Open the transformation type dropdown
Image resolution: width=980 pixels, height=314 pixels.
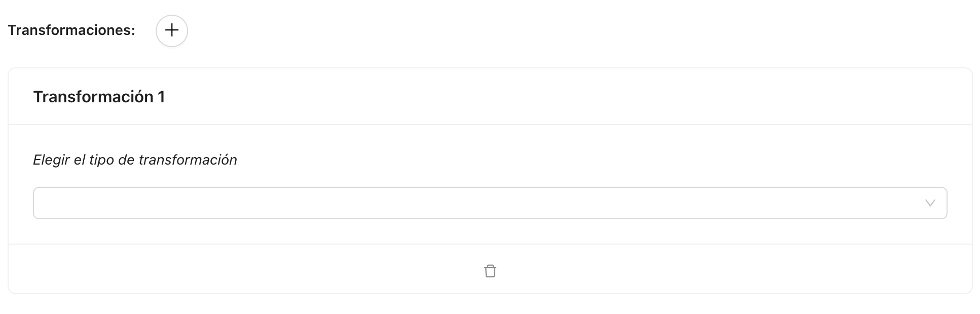(489, 203)
